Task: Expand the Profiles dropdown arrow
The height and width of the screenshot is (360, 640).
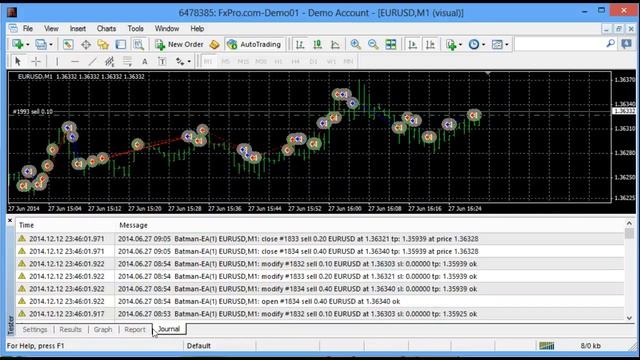Action: coord(51,44)
